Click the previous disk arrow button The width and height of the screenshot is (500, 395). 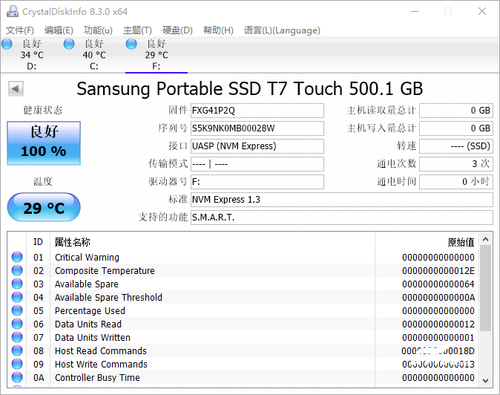(x=16, y=89)
